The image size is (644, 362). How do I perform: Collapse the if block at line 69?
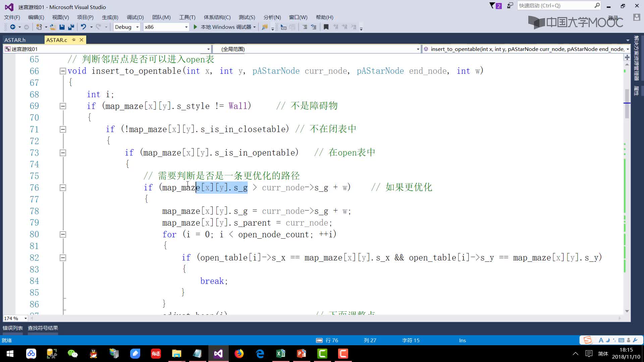point(63,106)
